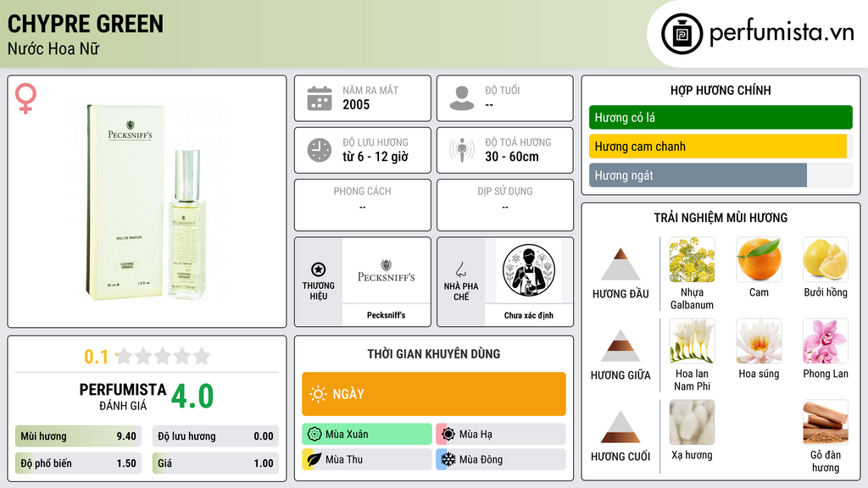Click the sillage icon for Độ toả hương
The height and width of the screenshot is (488, 868).
tap(462, 150)
